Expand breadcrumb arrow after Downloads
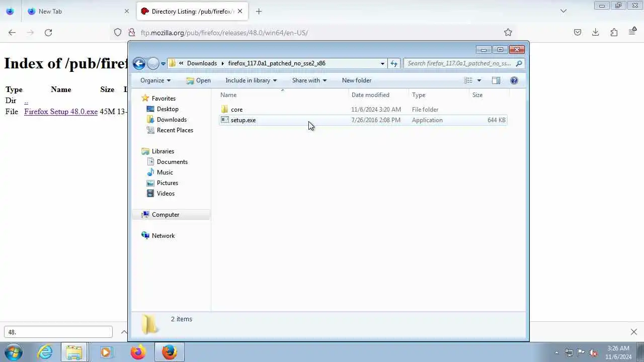The image size is (644, 362). coord(222,63)
